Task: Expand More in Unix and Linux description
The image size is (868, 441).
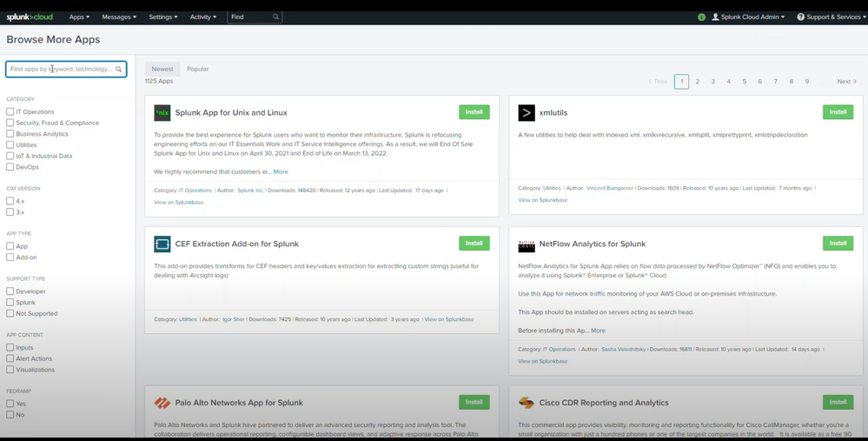Action: tap(281, 171)
